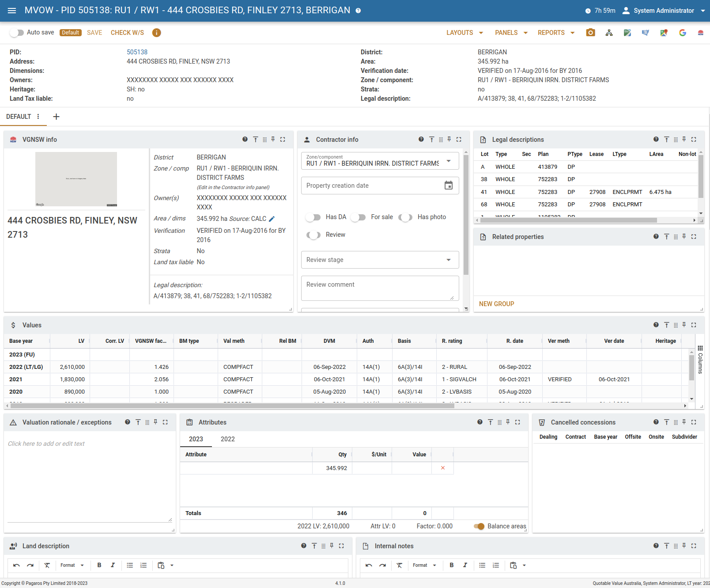The height and width of the screenshot is (588, 710).
Task: Open paste options dropdown in Land description
Action: click(x=172, y=565)
